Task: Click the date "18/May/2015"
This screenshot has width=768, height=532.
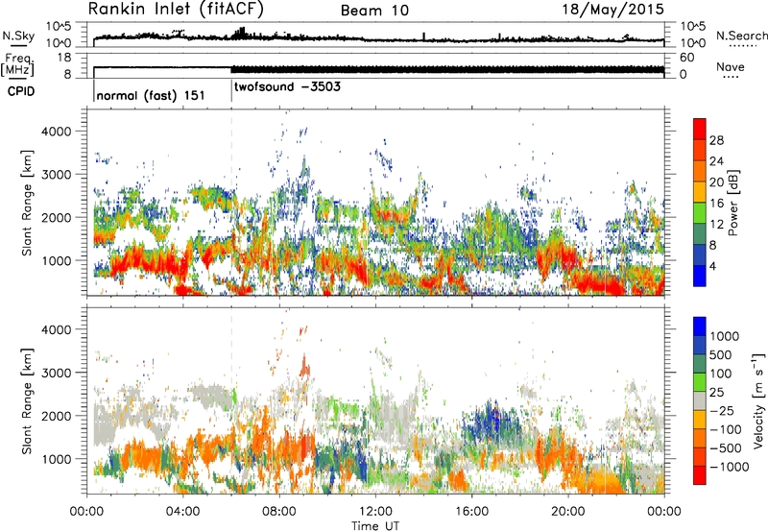Action: (x=612, y=9)
